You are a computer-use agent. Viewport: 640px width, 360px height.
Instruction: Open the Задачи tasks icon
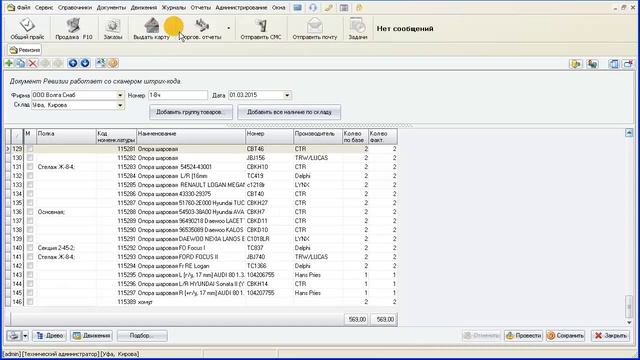tap(358, 29)
